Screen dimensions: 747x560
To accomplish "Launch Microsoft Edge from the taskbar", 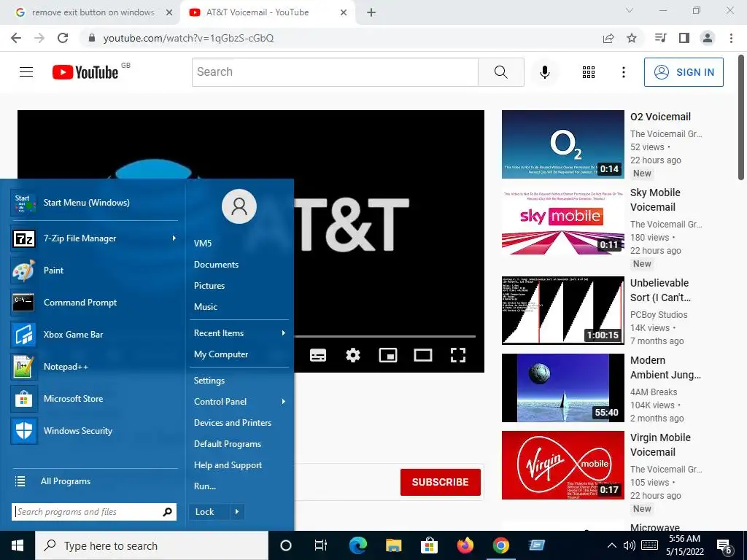I will pos(357,545).
